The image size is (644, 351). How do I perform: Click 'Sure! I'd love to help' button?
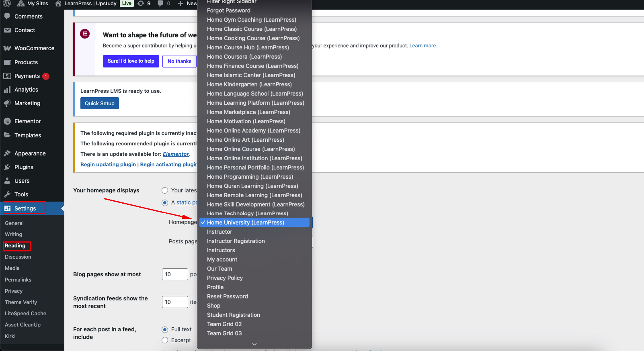point(131,61)
